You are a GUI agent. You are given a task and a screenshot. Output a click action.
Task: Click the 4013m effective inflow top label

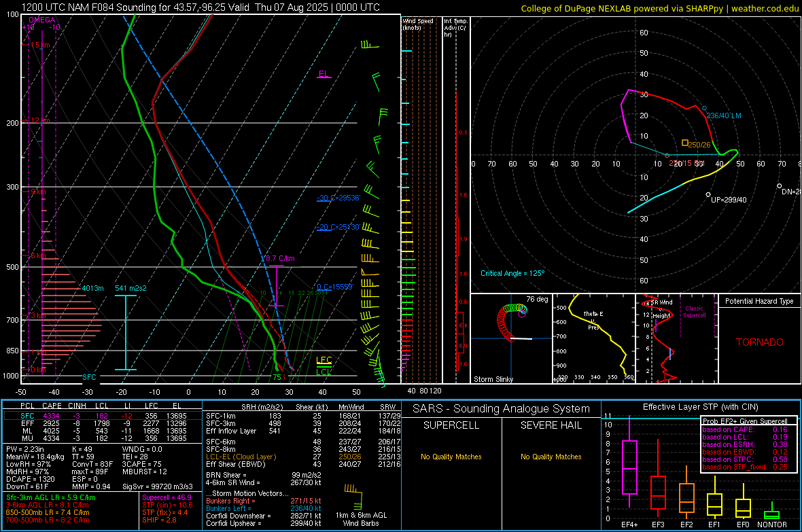coord(92,288)
